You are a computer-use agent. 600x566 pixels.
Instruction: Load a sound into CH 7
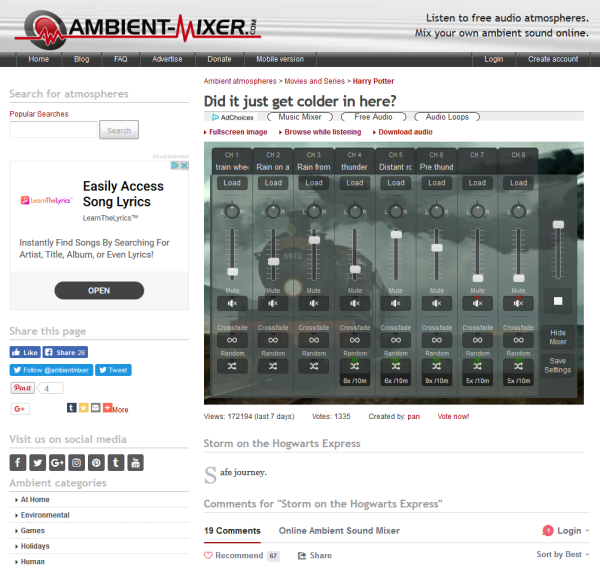pyautogui.click(x=478, y=183)
